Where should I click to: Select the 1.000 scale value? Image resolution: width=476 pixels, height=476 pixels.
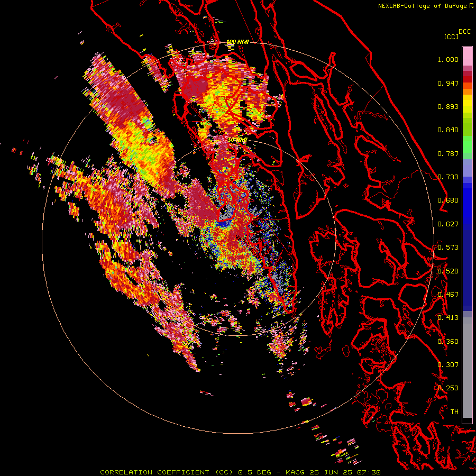click(x=448, y=59)
